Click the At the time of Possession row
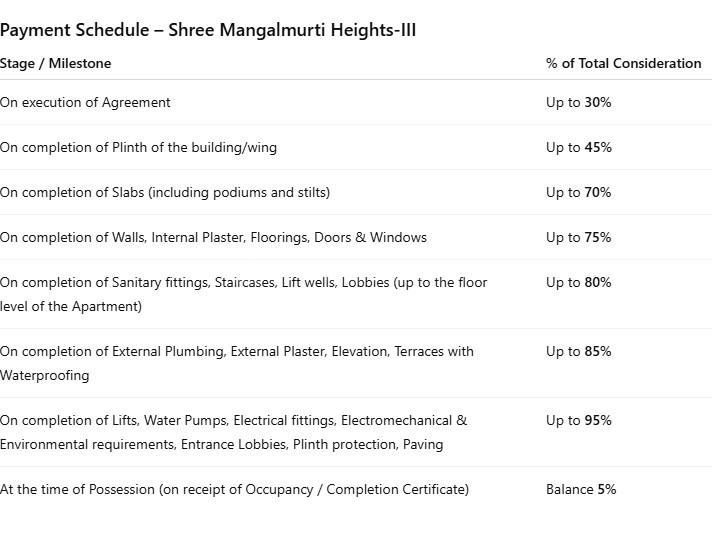This screenshot has width=712, height=537. click(234, 489)
